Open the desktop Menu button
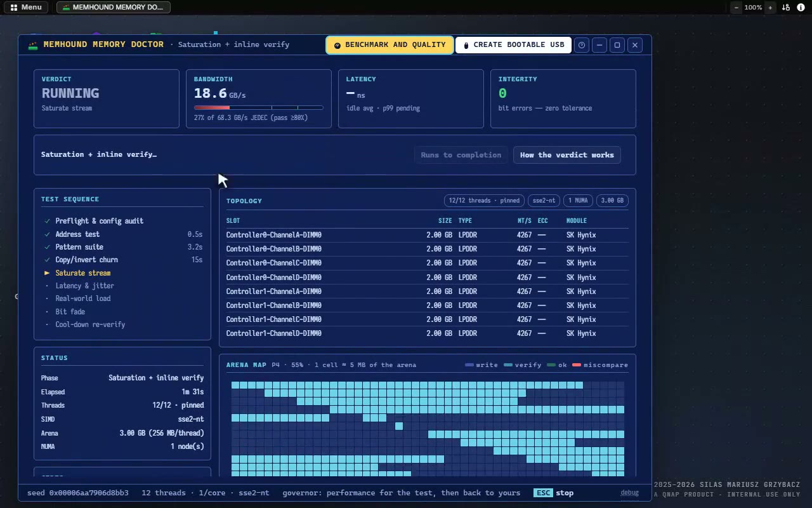 (x=26, y=8)
